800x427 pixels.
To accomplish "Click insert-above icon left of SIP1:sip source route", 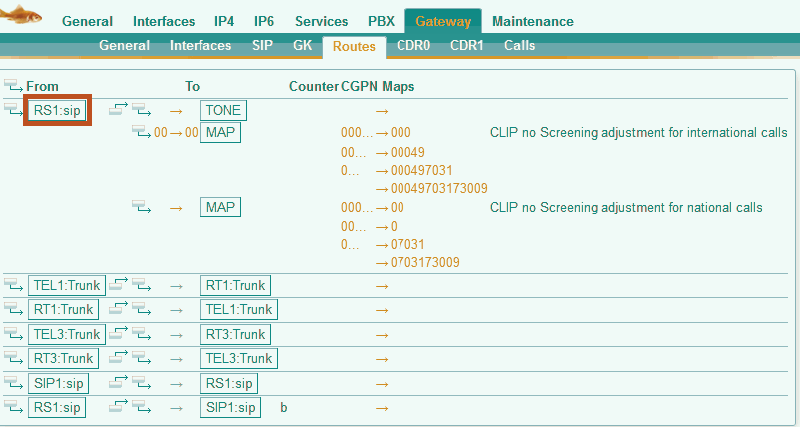I will 13,383.
